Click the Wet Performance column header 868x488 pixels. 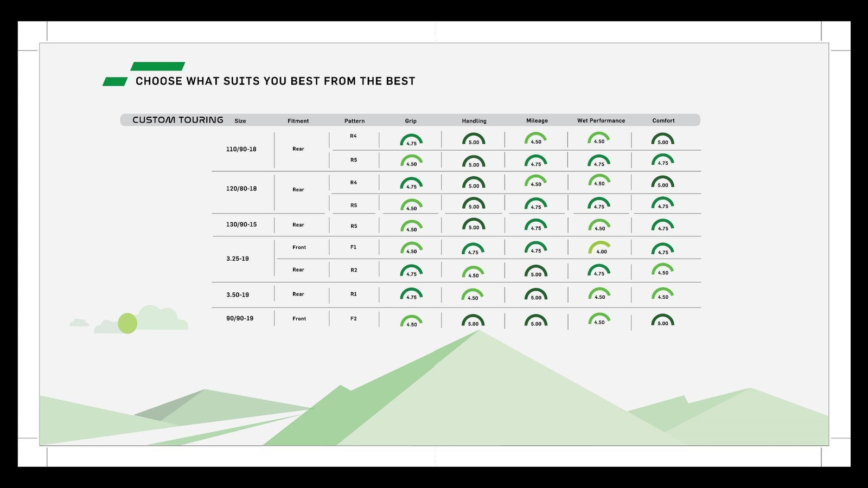pyautogui.click(x=601, y=120)
